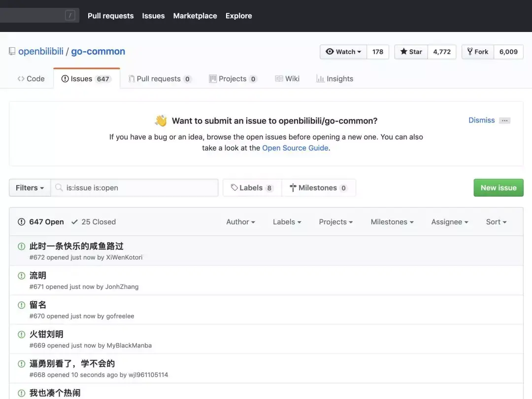This screenshot has height=399, width=532.
Task: Open Marketplace from the top navigation
Action: pos(195,16)
